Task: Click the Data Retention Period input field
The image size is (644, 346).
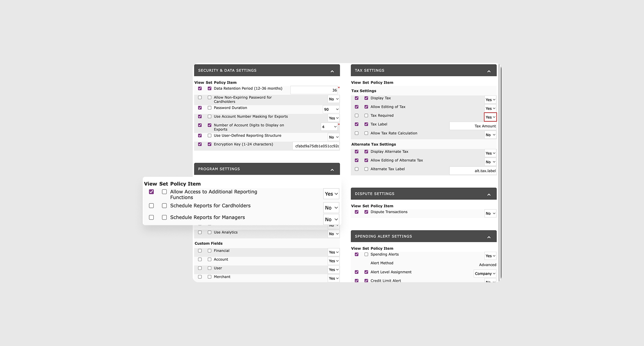Action: pyautogui.click(x=314, y=90)
